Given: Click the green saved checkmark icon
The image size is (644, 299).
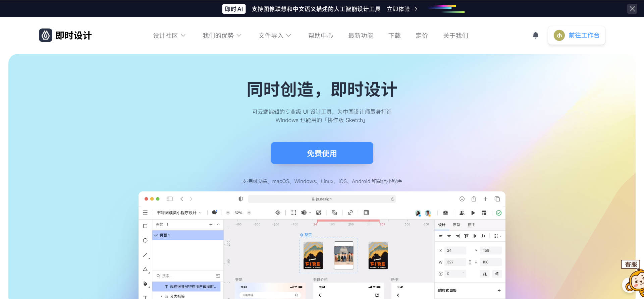Looking at the screenshot, I should (499, 213).
